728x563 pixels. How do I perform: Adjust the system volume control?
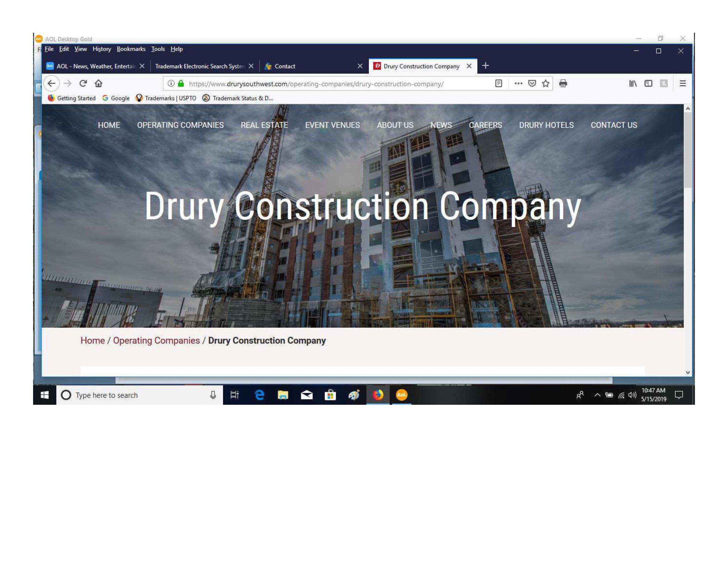coord(632,395)
